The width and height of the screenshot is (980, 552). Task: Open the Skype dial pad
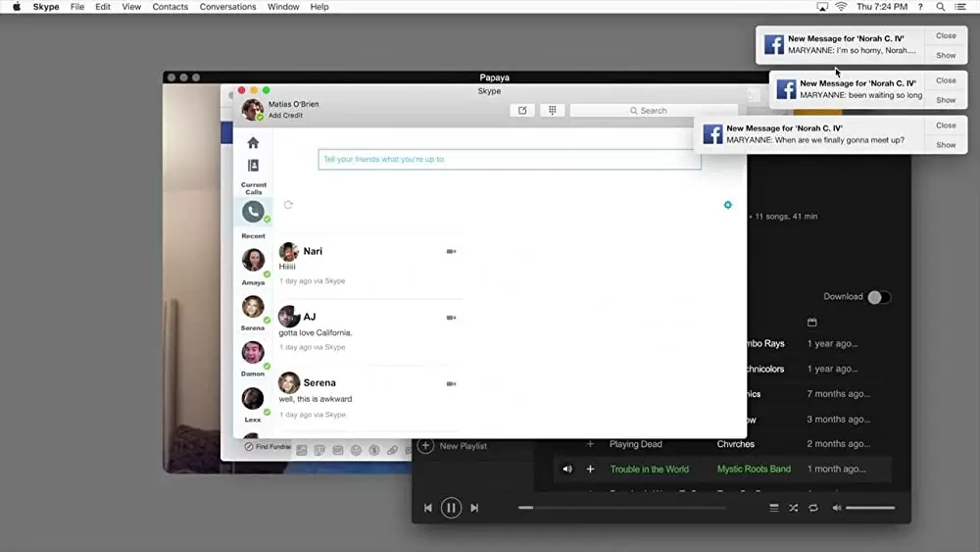552,111
